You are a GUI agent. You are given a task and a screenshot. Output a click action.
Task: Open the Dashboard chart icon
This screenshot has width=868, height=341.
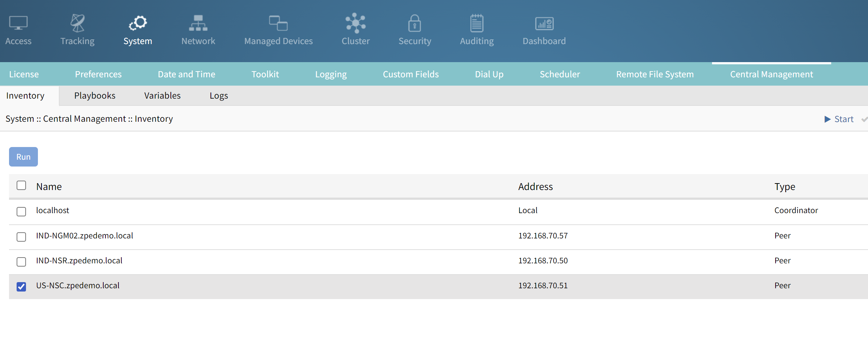click(x=544, y=24)
